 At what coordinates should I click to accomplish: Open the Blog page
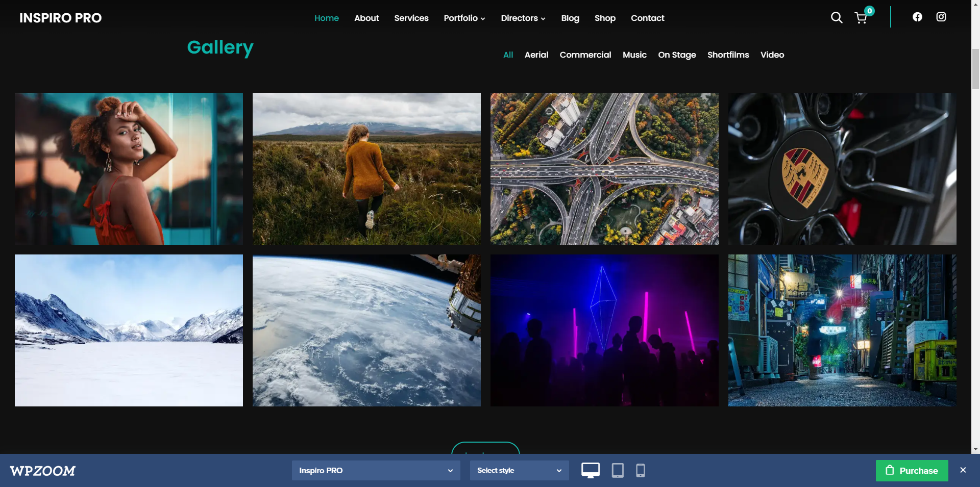570,18
